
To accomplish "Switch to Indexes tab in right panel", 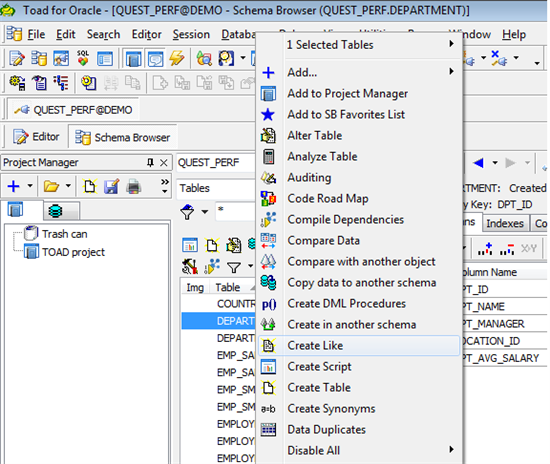I will (x=505, y=223).
